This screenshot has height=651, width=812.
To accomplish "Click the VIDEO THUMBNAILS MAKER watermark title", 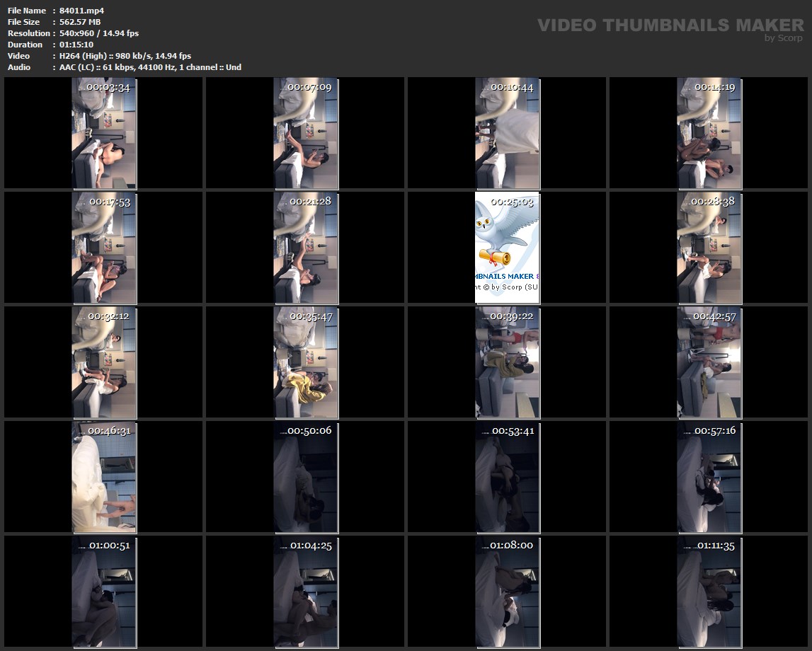I will (670, 25).
